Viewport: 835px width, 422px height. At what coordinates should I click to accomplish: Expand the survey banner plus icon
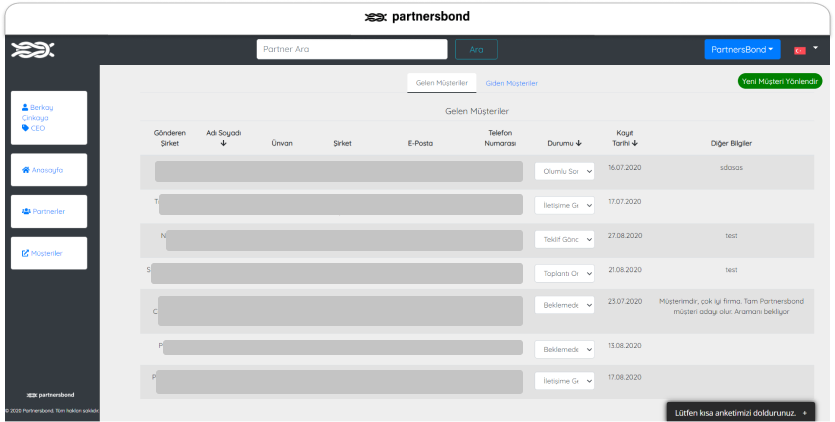click(805, 412)
